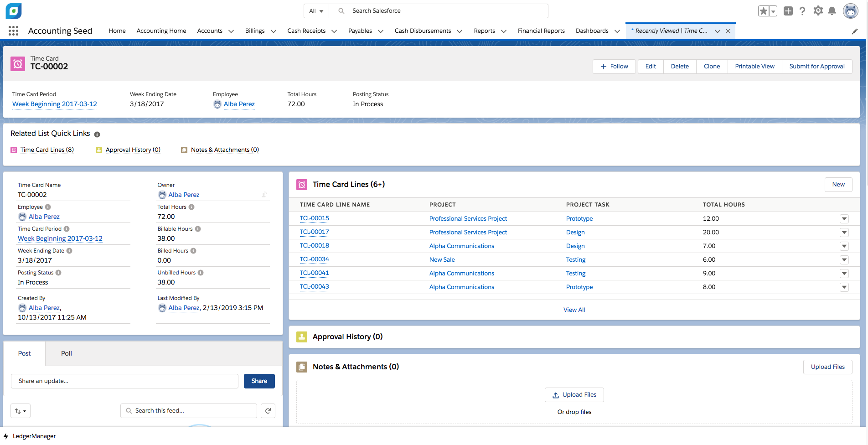Screen dimensions: 868x445
Task: Click the Posting Status info tooltip icon
Action: coord(58,272)
